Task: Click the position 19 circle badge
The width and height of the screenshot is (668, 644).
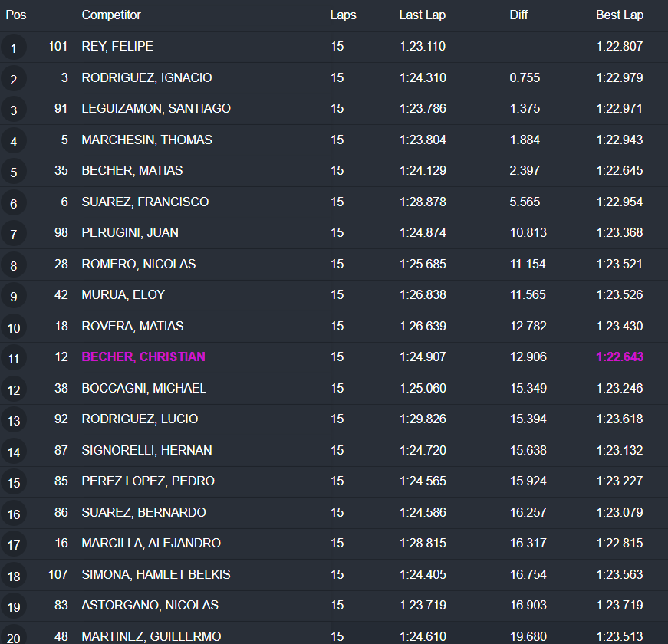Action: [x=14, y=607]
